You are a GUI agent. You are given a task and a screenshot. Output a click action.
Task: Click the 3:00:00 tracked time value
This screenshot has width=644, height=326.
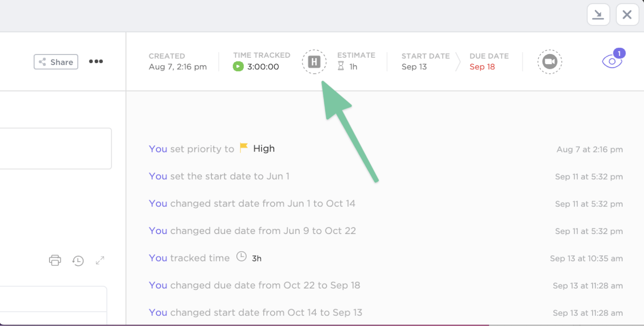coord(263,67)
